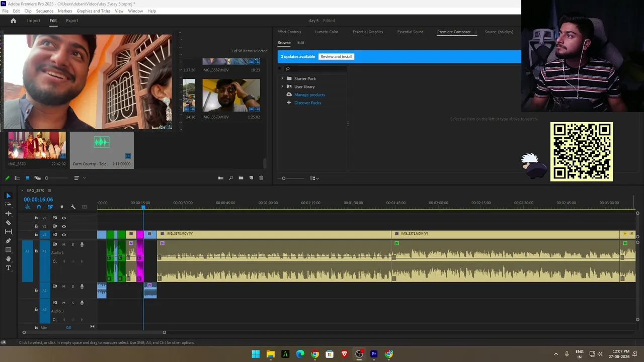This screenshot has width=644, height=362.
Task: Toggle Snap in Timeline magnet icon
Action: 39,207
